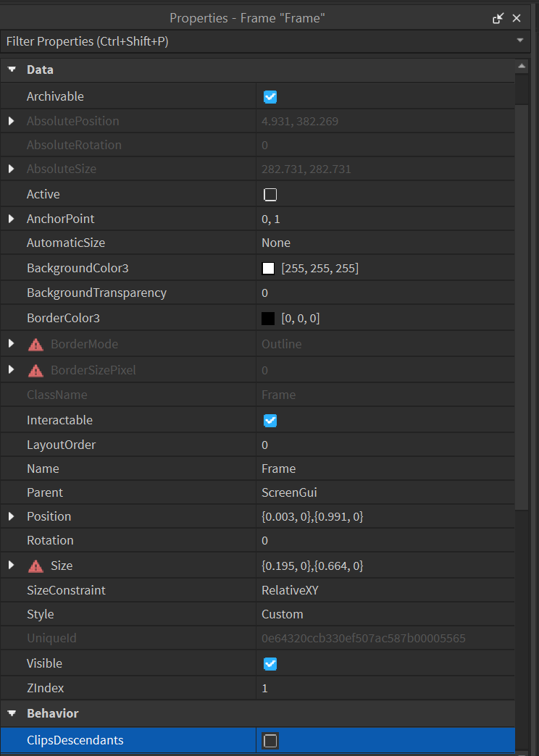Screen dimensions: 539x756
Task: Click the Filter Properties search field
Action: point(217,41)
